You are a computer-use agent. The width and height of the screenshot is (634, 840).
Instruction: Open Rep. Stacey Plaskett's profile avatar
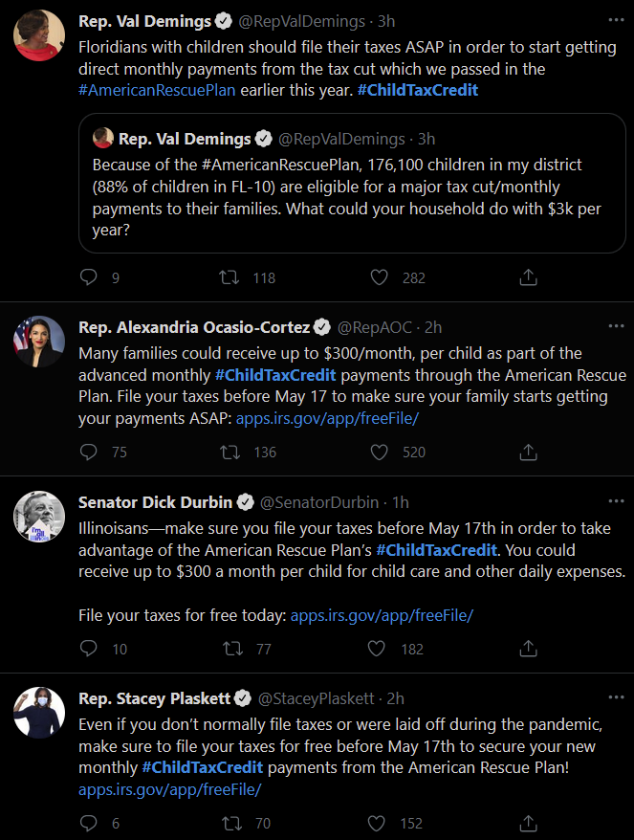(39, 713)
